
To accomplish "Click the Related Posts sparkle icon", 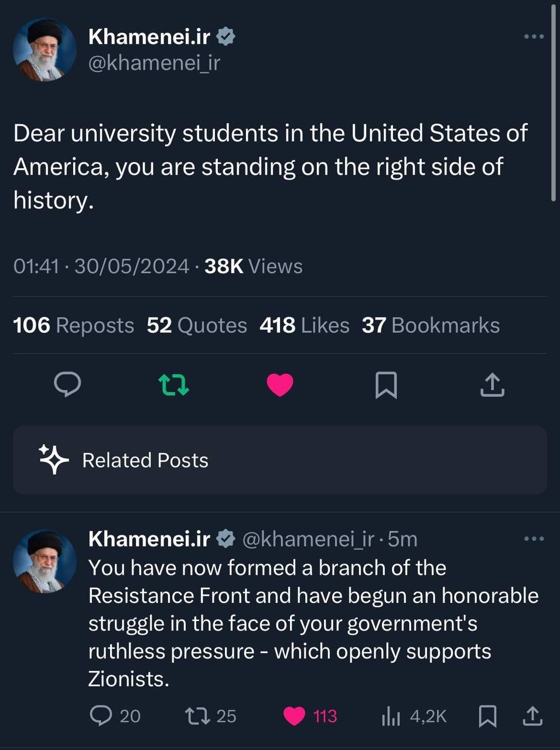I will click(53, 459).
